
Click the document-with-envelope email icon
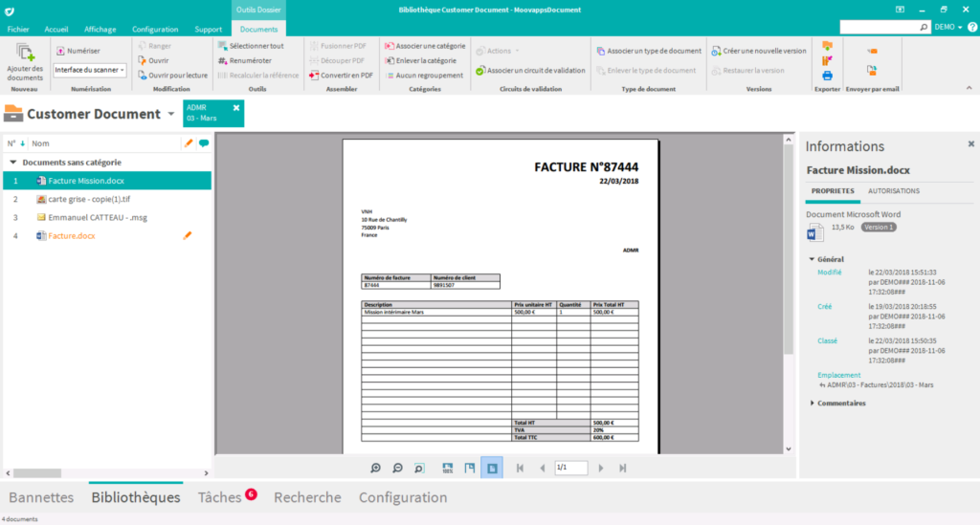pos(872,70)
